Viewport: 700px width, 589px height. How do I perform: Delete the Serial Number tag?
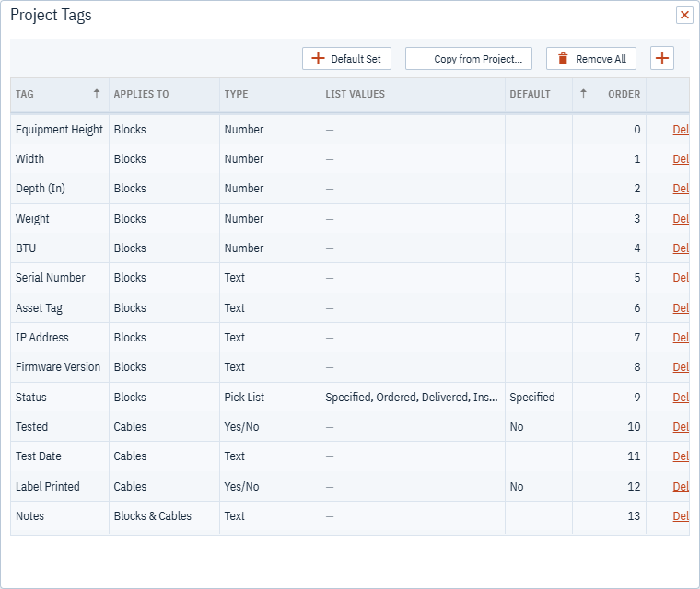pyautogui.click(x=681, y=278)
